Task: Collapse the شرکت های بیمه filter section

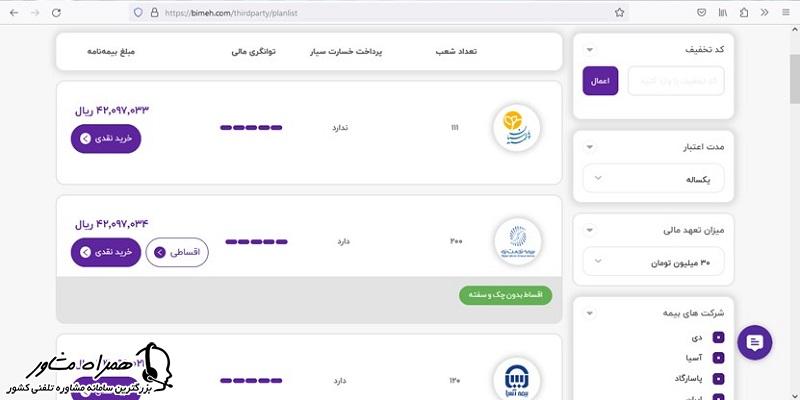Action: (589, 313)
